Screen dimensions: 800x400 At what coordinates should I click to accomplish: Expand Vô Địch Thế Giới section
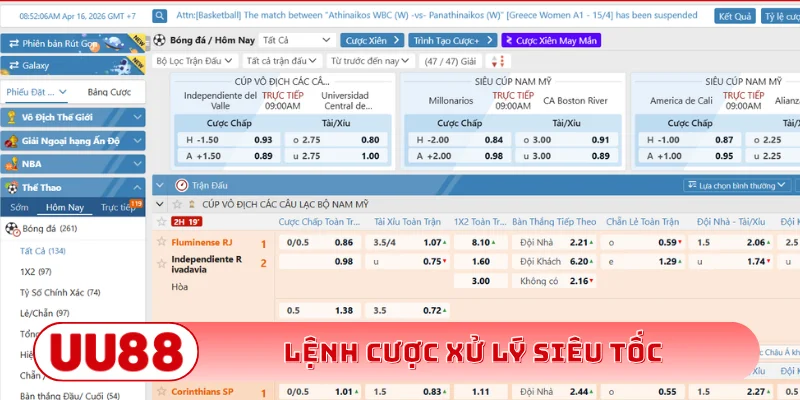pyautogui.click(x=72, y=117)
